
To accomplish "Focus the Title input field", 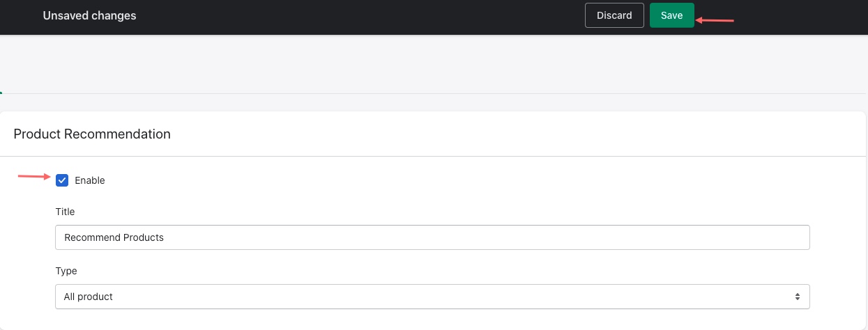I will click(x=432, y=237).
